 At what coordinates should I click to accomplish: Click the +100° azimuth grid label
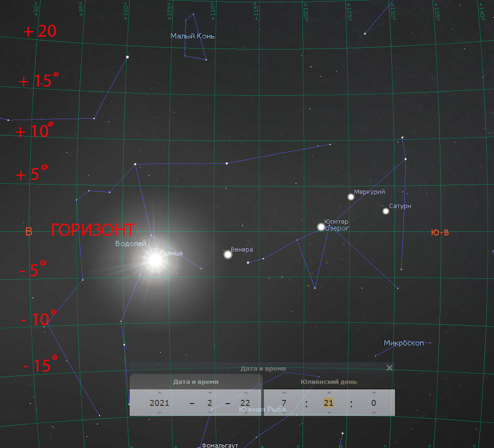pos(125,11)
